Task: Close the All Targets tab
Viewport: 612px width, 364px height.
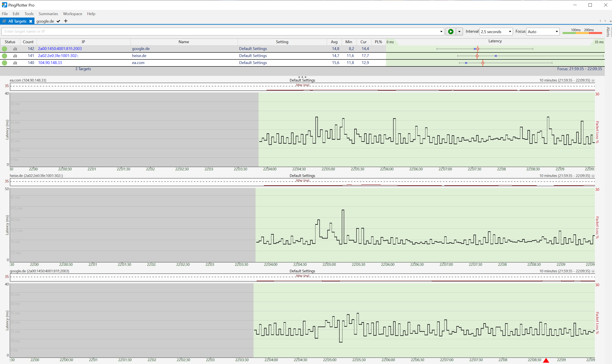Action: (x=31, y=21)
